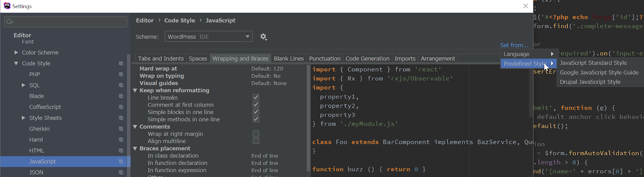Open the Language submenu arrow
Image resolution: width=644 pixels, height=177 pixels.
point(552,54)
